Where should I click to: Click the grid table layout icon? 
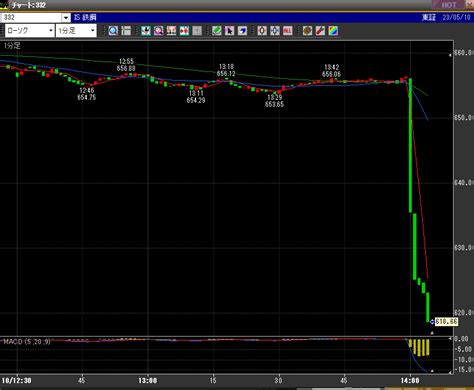pyautogui.click(x=126, y=31)
